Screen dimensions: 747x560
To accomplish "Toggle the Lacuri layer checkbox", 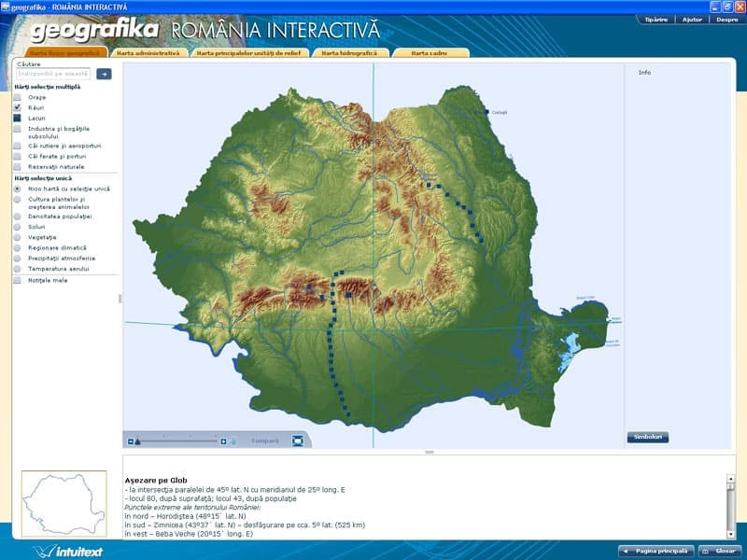I will (x=17, y=119).
